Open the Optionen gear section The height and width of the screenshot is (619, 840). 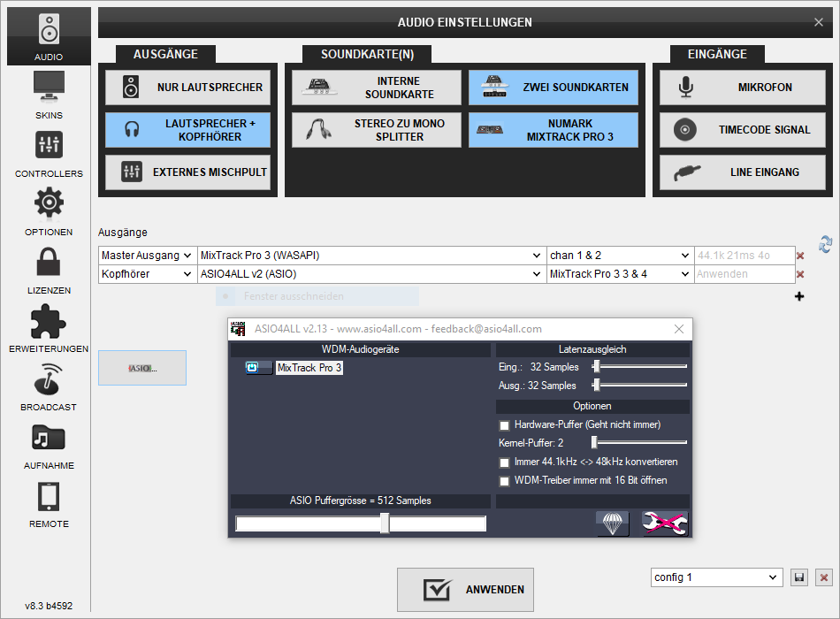(49, 211)
